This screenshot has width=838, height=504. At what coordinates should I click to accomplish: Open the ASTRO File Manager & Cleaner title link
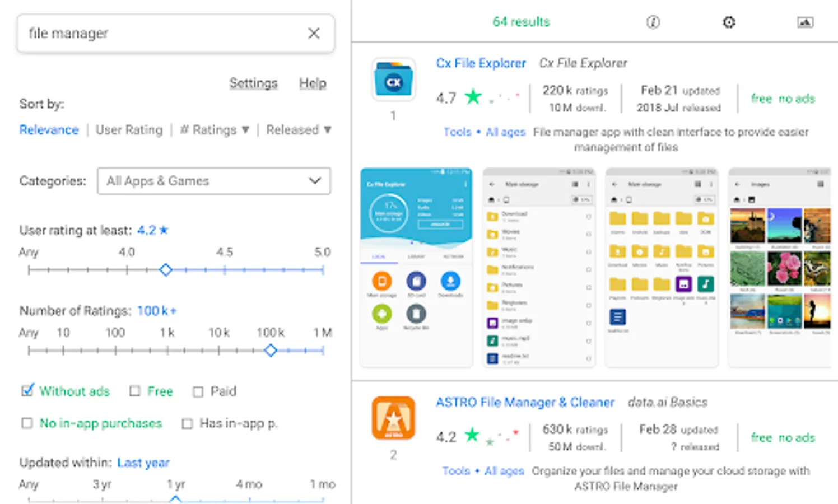[x=525, y=402]
